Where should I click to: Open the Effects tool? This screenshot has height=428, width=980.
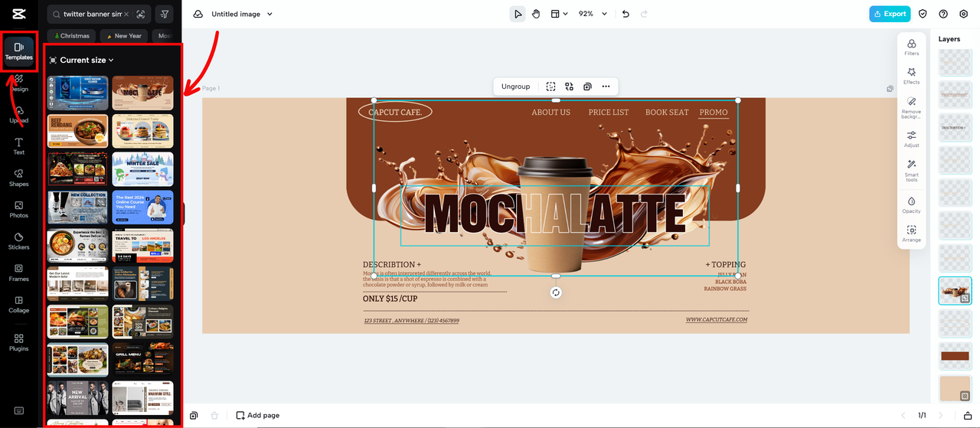[x=911, y=76]
